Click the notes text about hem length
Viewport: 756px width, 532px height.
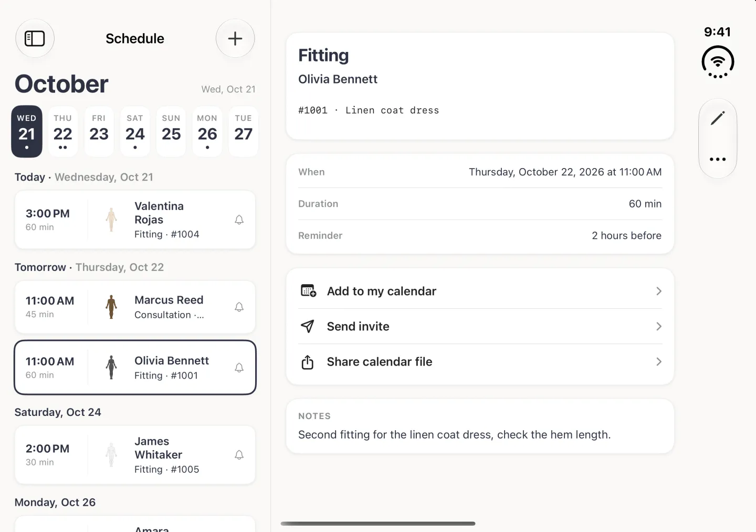pos(455,435)
